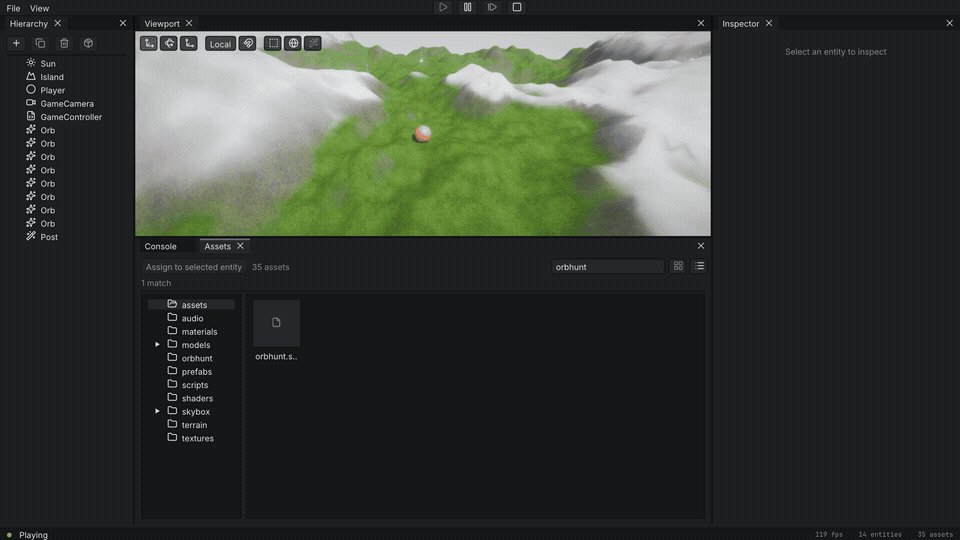
Task: Close the Hierarchy tab
Action: coord(58,23)
